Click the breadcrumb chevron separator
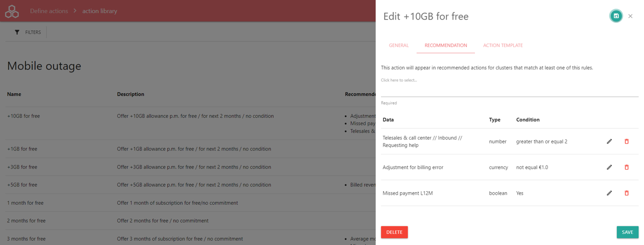Viewport: 644px width, 245px height. (75, 11)
